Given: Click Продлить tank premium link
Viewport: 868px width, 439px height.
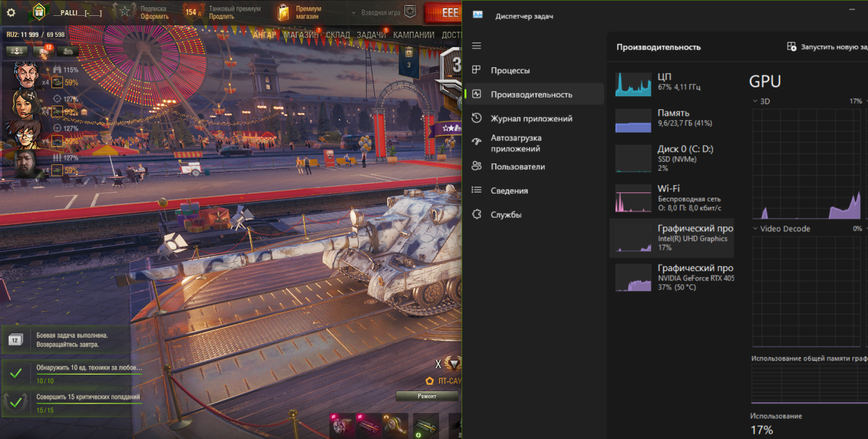Looking at the screenshot, I should (221, 17).
